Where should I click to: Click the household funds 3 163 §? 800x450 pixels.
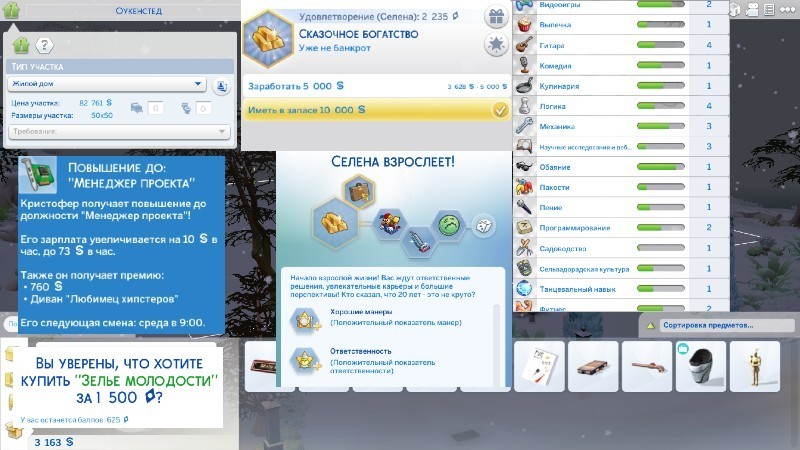[x=54, y=442]
